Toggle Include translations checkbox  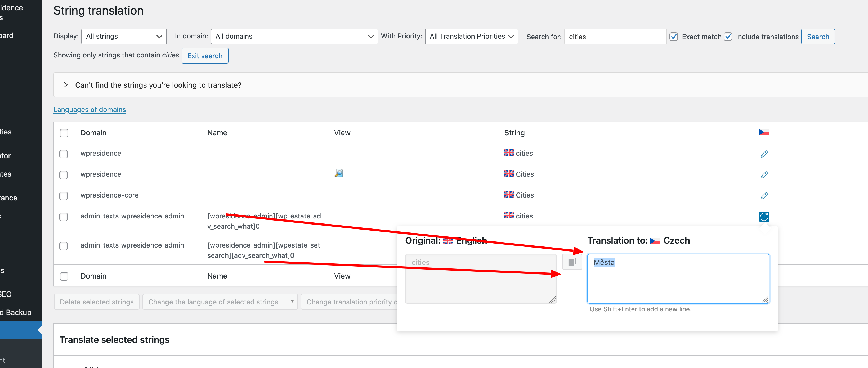click(x=728, y=36)
